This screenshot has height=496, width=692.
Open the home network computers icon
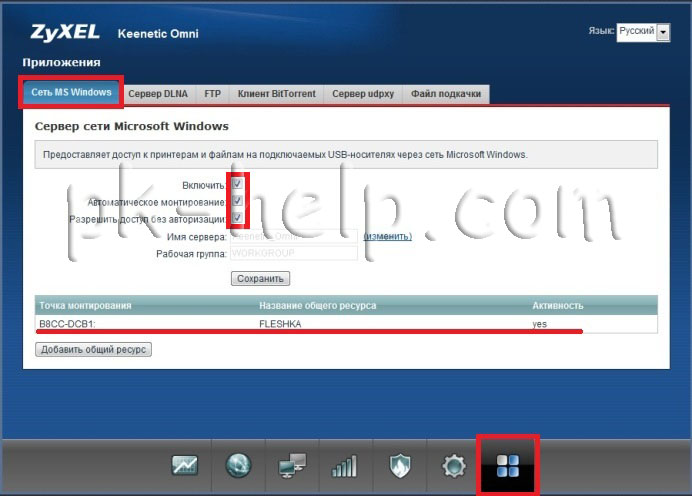[292, 465]
